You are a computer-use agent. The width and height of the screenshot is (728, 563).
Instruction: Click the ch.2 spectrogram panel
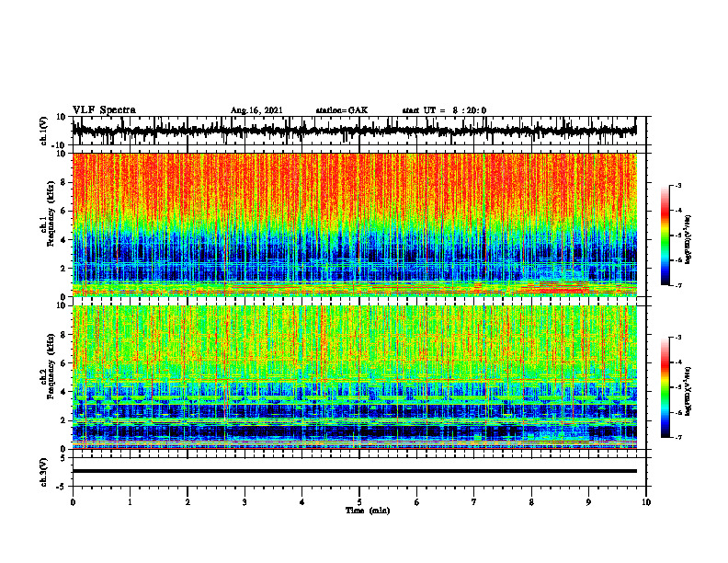tap(354, 377)
